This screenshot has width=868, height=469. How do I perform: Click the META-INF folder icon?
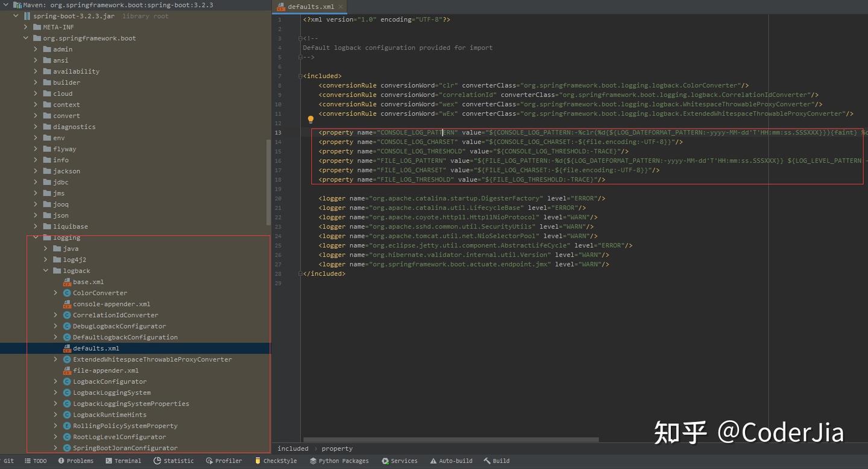pyautogui.click(x=37, y=27)
